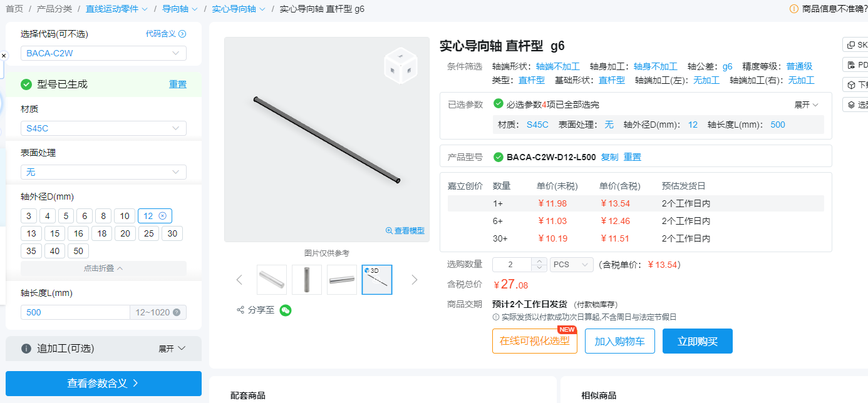Viewport: 868px width, 403px height.
Task: Open the 材质 S45C dropdown
Action: [103, 128]
